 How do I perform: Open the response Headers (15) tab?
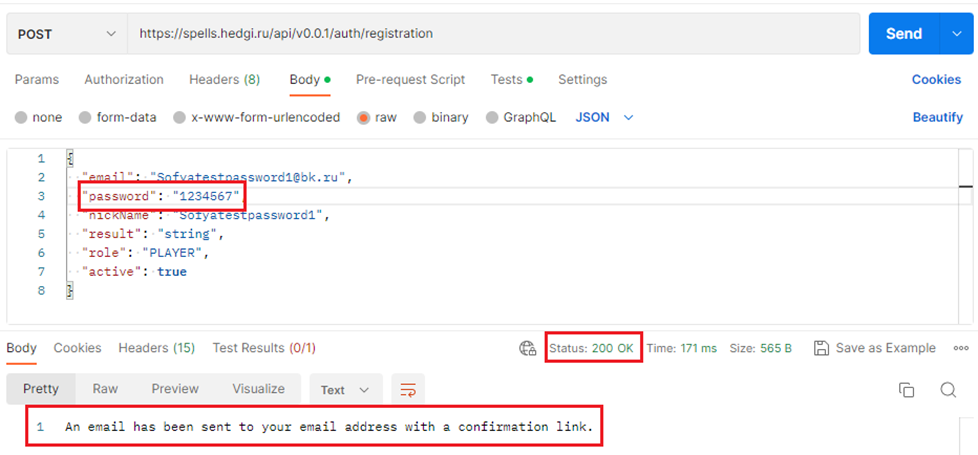157,348
